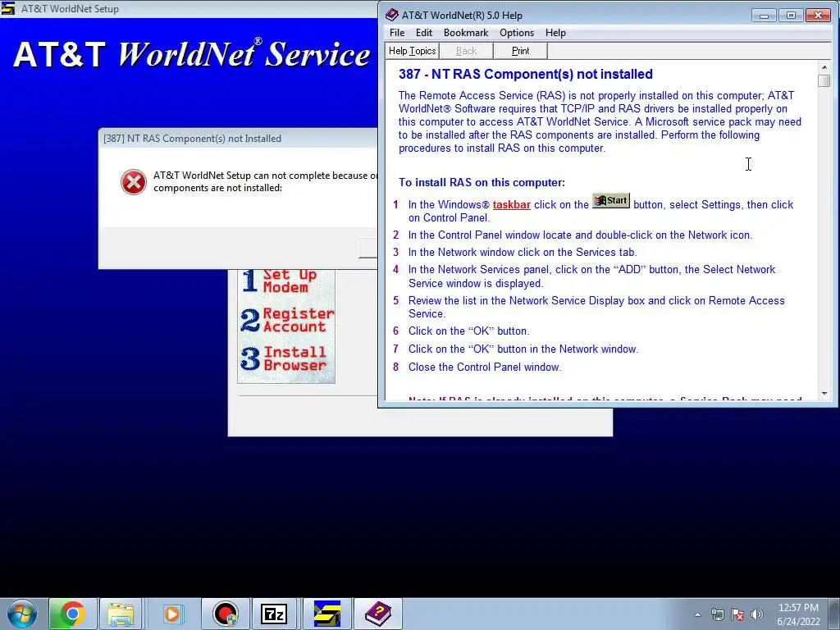
Task: Select the Register Account step image
Action: click(286, 320)
